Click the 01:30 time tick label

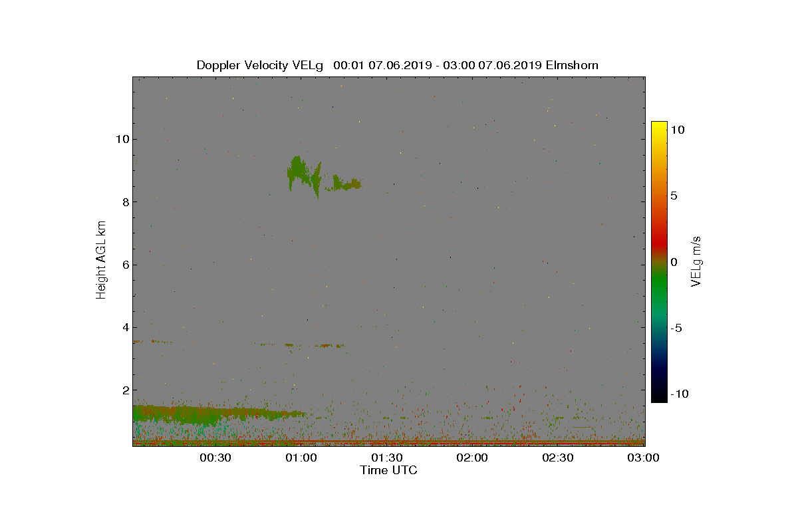click(386, 458)
